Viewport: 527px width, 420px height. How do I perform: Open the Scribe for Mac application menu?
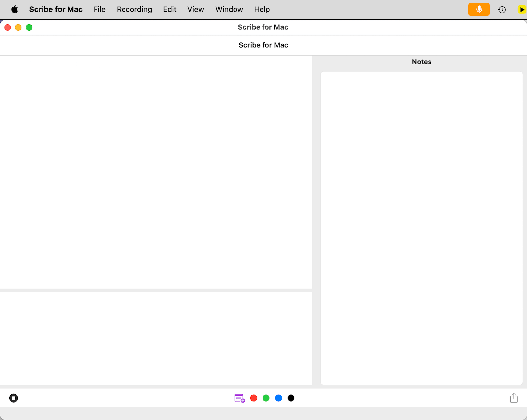(x=56, y=9)
